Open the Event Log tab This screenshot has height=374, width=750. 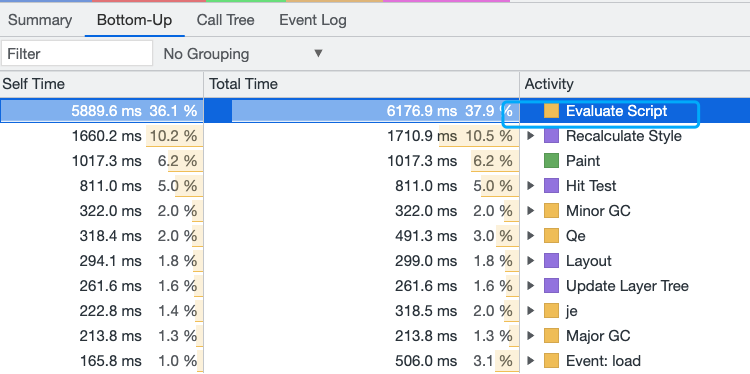point(313,20)
